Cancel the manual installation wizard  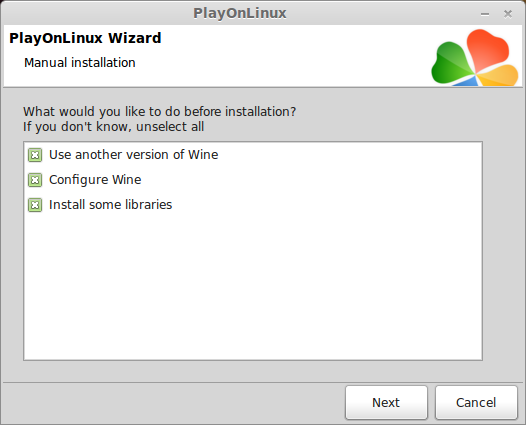pyautogui.click(x=476, y=403)
